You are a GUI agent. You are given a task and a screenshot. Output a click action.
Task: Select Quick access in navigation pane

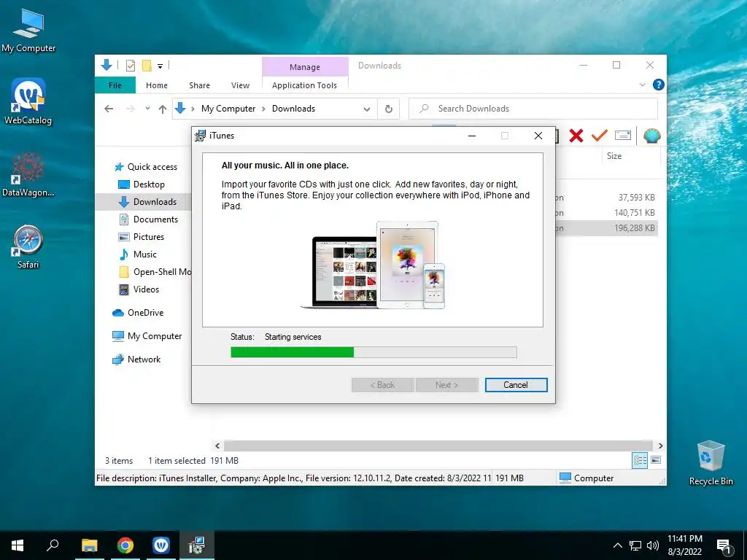[x=152, y=167]
